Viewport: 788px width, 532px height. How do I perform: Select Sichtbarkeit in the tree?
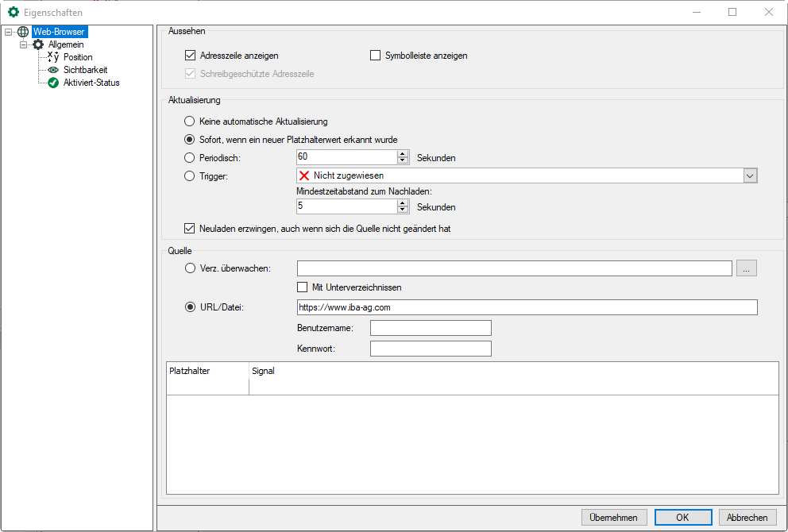[x=85, y=70]
